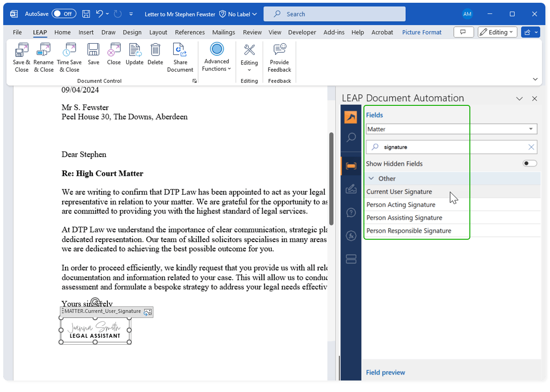Toggle the AutoSave switch
The width and height of the screenshot is (550, 392).
[64, 14]
